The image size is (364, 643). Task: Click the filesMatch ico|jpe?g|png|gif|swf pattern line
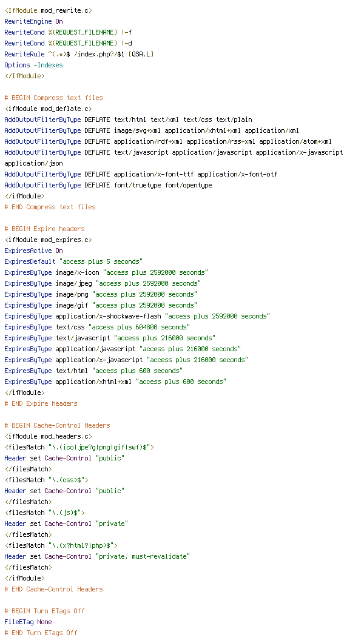[79, 448]
